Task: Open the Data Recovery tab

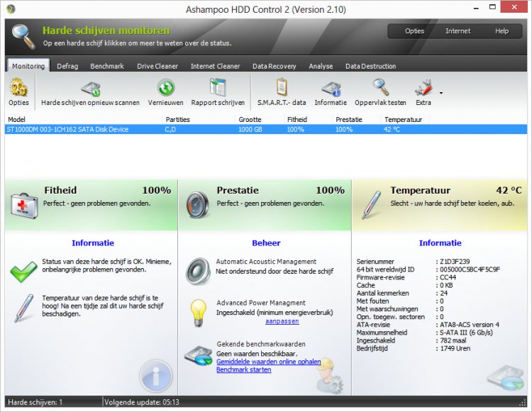Action: [274, 66]
